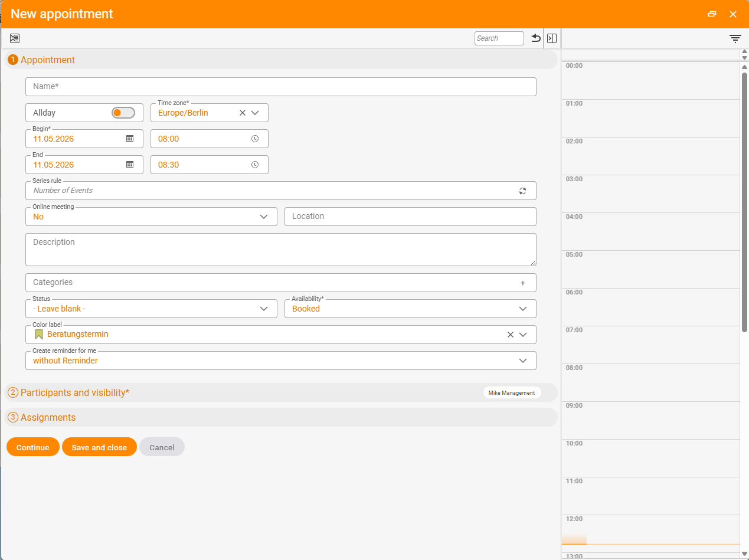Viewport: 749px width, 560px height.
Task: Click the Begin date field 11.05.2026
Action: [84, 139]
